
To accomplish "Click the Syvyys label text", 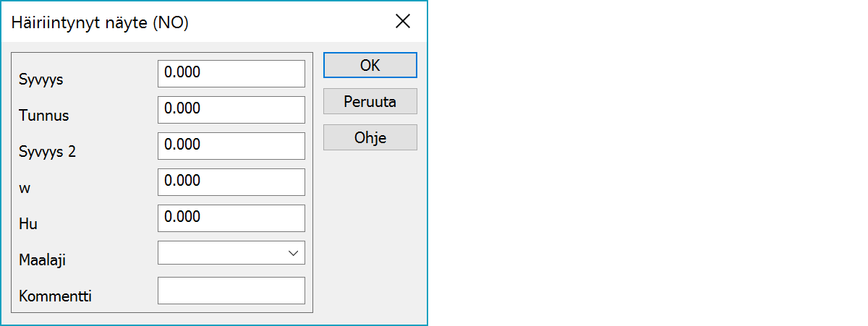I will pos(41,80).
